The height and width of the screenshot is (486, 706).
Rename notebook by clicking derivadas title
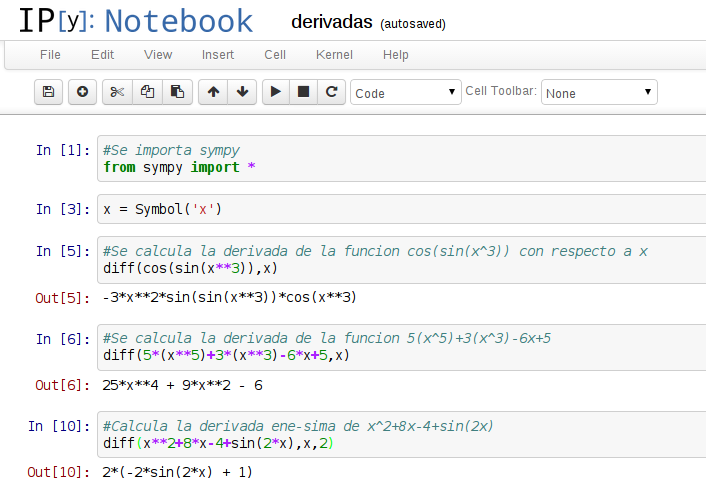(x=331, y=22)
